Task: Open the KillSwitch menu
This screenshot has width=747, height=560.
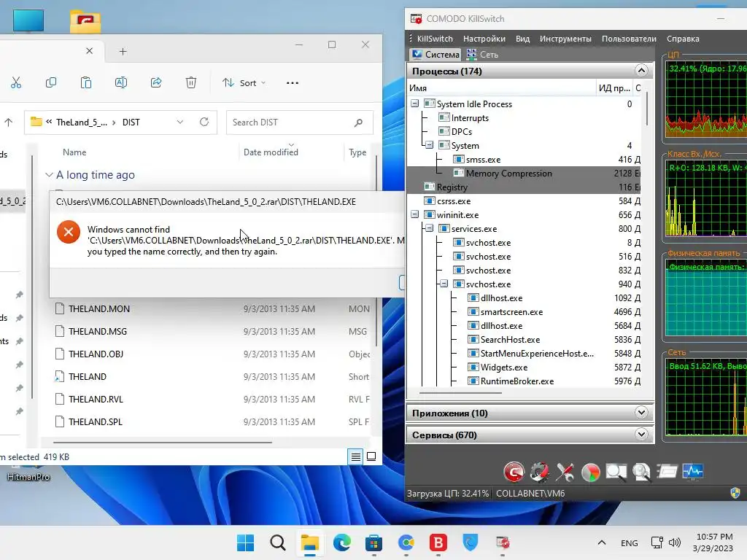Action: pyautogui.click(x=435, y=39)
